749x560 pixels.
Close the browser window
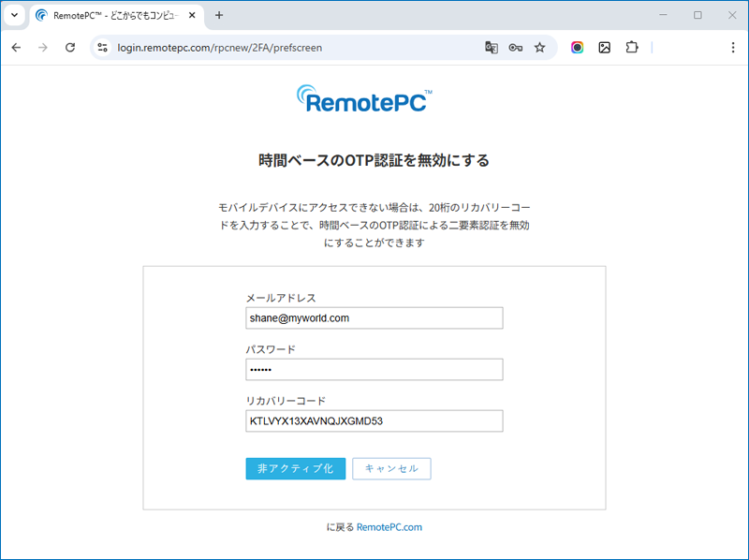pyautogui.click(x=732, y=15)
